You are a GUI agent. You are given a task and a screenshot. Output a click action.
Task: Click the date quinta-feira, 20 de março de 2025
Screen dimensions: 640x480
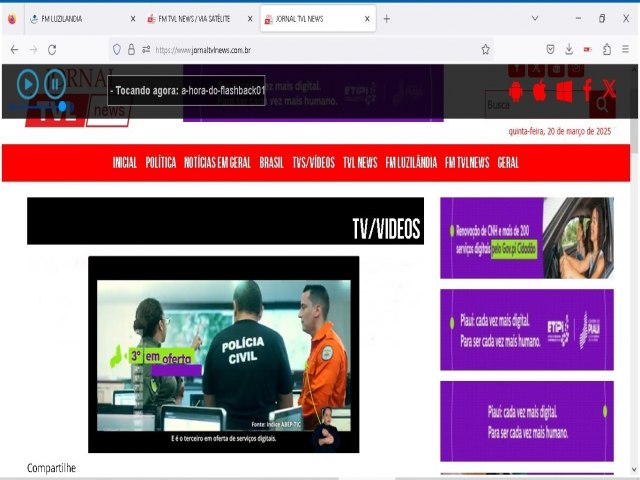tap(560, 131)
